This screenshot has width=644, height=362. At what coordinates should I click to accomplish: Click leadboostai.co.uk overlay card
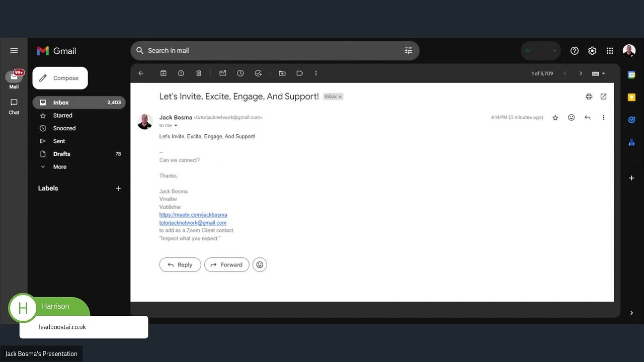[84, 327]
